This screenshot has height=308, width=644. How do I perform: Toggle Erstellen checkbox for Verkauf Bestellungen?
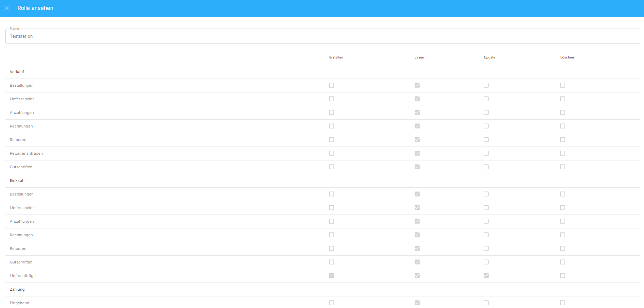coord(331,85)
